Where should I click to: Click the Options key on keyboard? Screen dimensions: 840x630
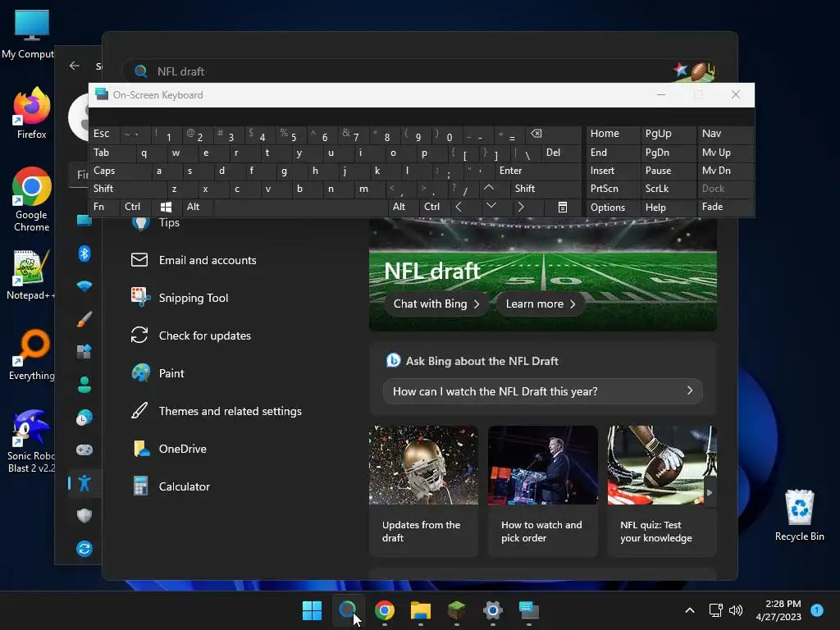[x=613, y=207]
